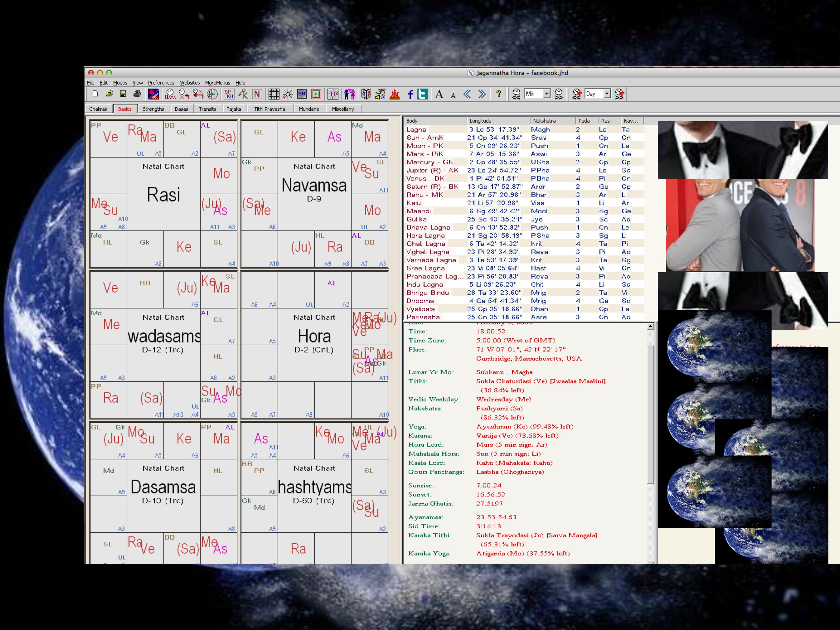
Task: Open the Help menu
Action: (240, 83)
